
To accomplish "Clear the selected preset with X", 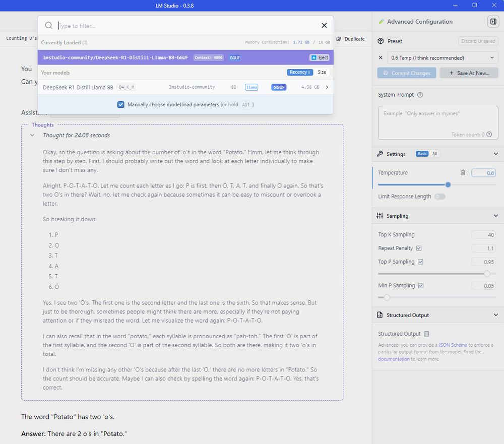I will pos(381,58).
